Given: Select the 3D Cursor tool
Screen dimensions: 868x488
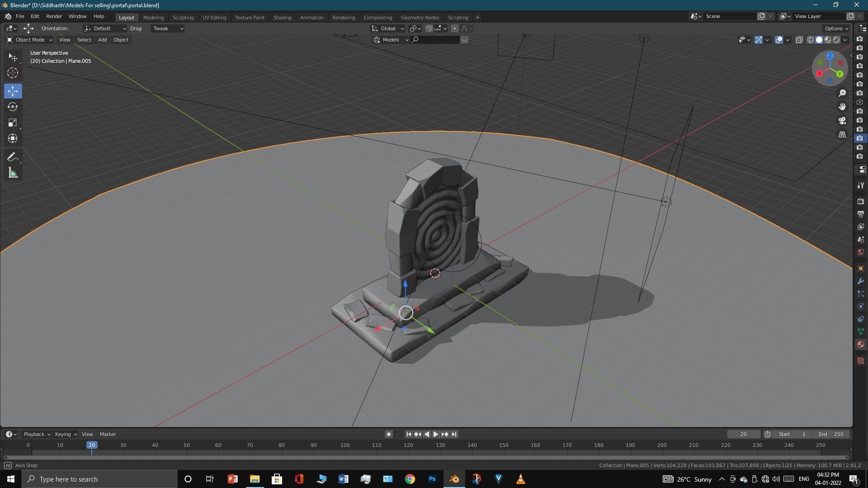Looking at the screenshot, I should click(13, 73).
